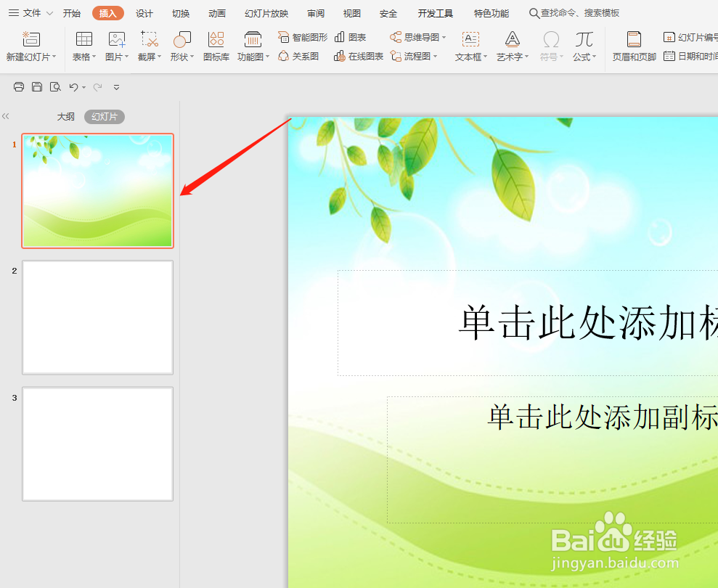Open the customize quick access toolbar dropdown

pos(116,87)
